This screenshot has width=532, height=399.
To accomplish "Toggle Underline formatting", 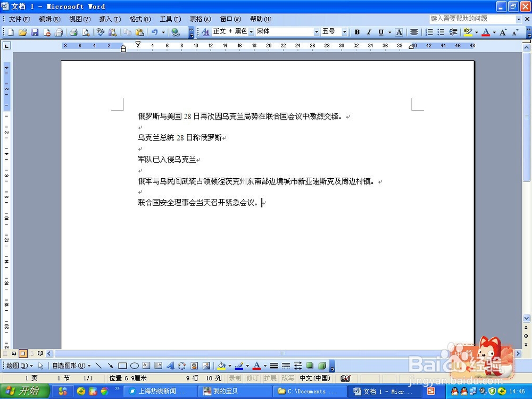I will [x=381, y=32].
